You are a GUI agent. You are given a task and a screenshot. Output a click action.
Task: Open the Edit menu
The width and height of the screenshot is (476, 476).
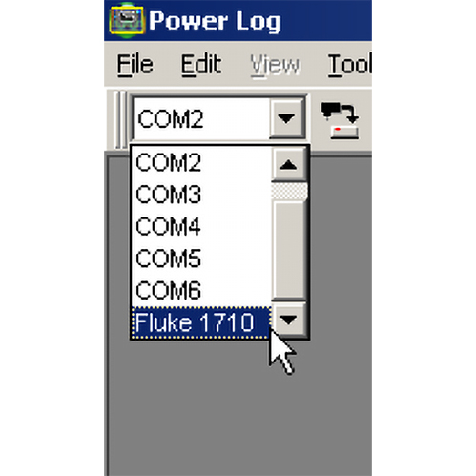pos(201,65)
